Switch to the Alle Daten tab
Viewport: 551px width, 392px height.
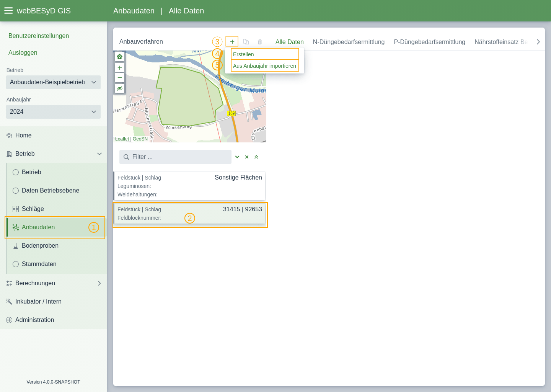tap(290, 42)
